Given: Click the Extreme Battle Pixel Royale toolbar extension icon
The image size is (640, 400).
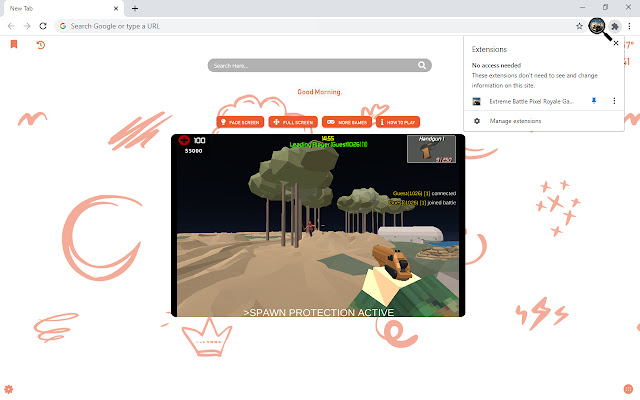Looking at the screenshot, I should coord(597,26).
